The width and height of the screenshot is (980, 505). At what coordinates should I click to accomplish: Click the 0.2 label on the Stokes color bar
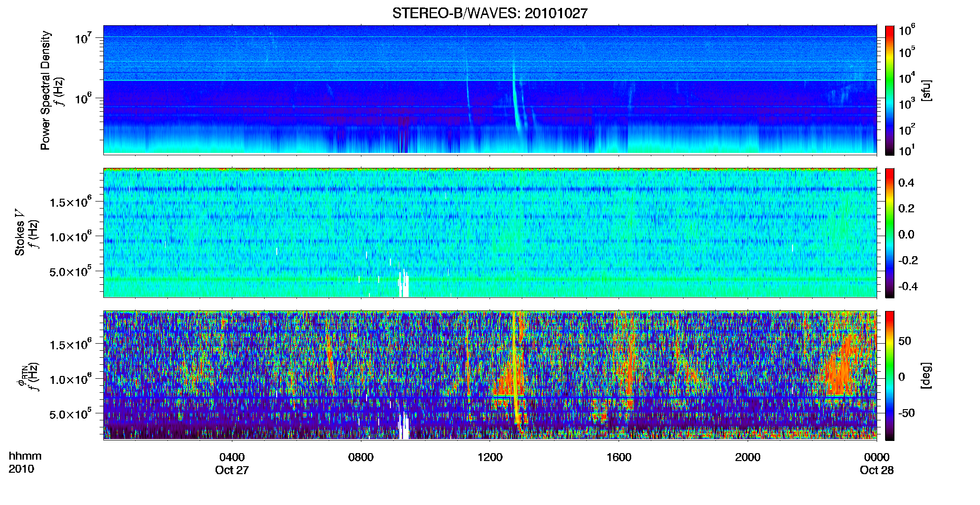[x=906, y=209]
